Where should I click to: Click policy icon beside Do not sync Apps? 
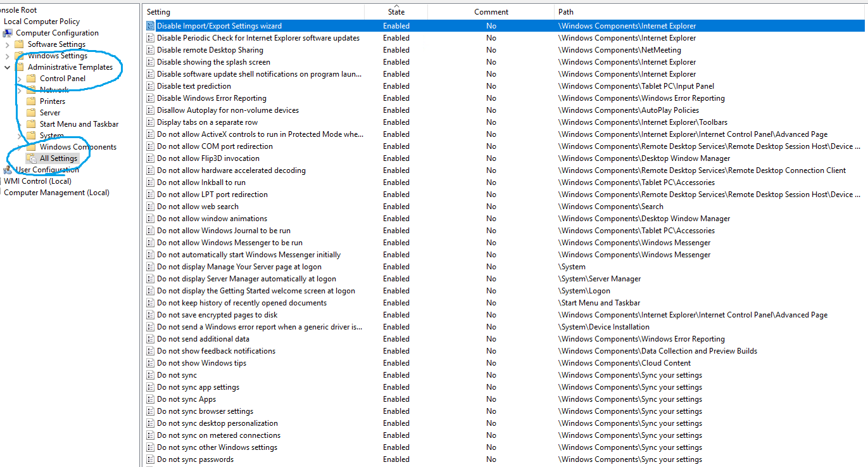(151, 399)
